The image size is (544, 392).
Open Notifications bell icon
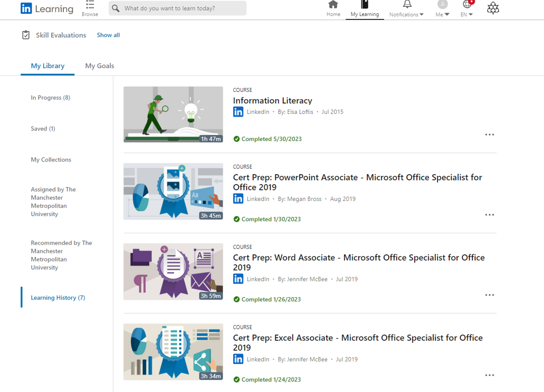[407, 5]
